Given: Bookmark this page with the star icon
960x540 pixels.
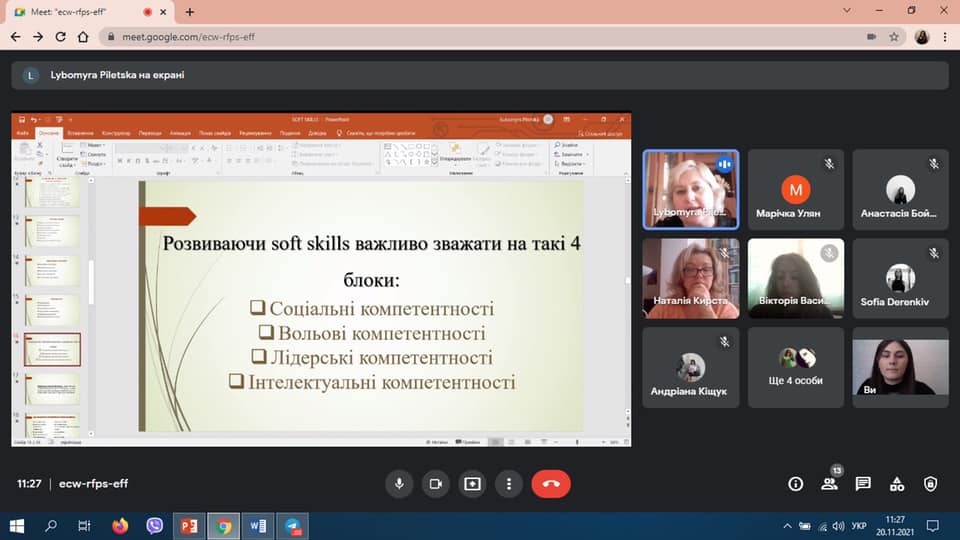Looking at the screenshot, I should point(894,36).
